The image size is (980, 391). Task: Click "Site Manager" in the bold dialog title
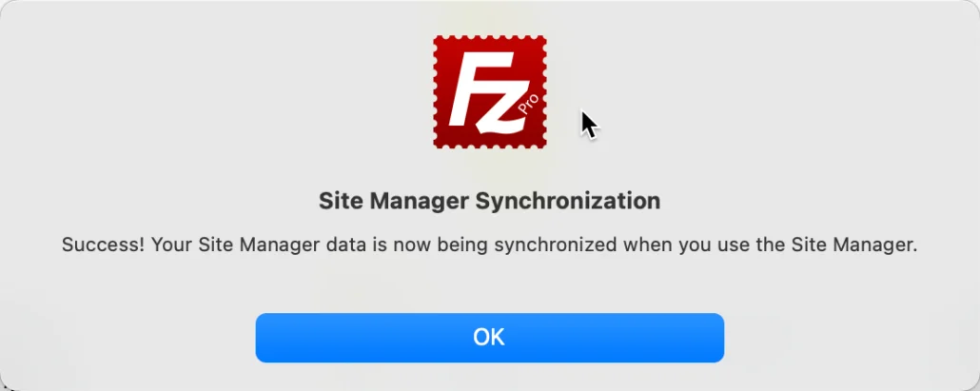coord(394,201)
